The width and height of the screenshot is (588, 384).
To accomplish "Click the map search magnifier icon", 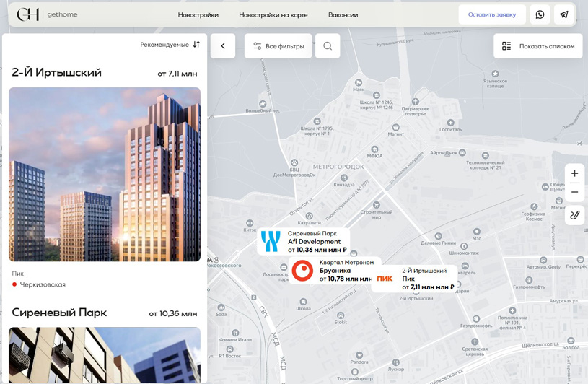I will coord(328,46).
